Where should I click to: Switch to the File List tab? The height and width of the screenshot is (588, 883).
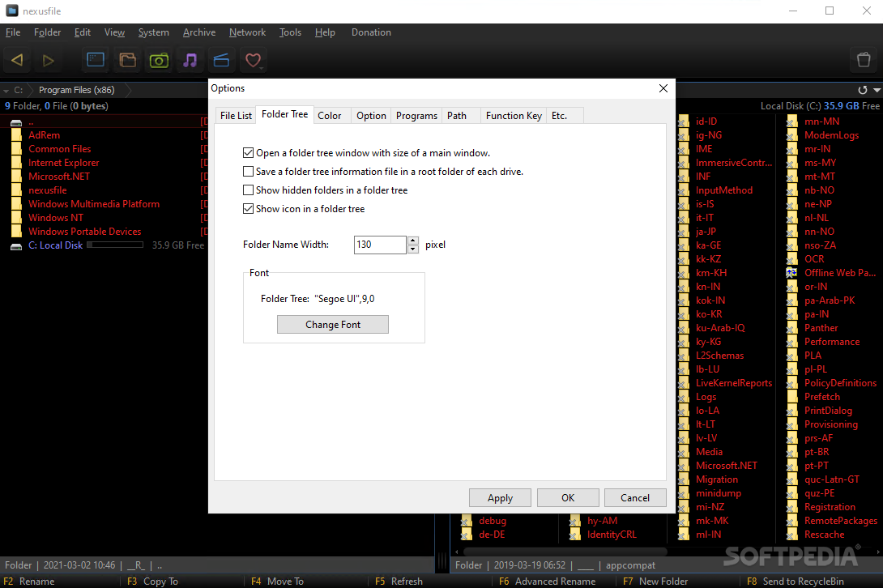coord(236,116)
